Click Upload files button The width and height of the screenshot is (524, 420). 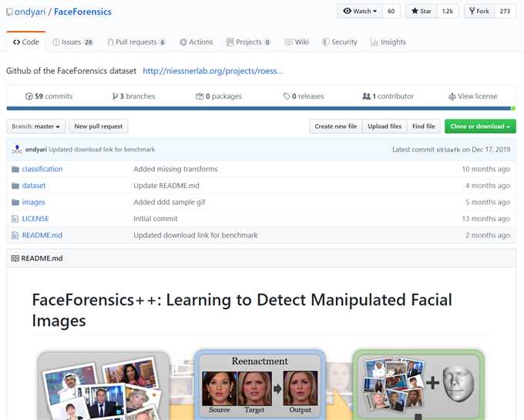coord(385,126)
